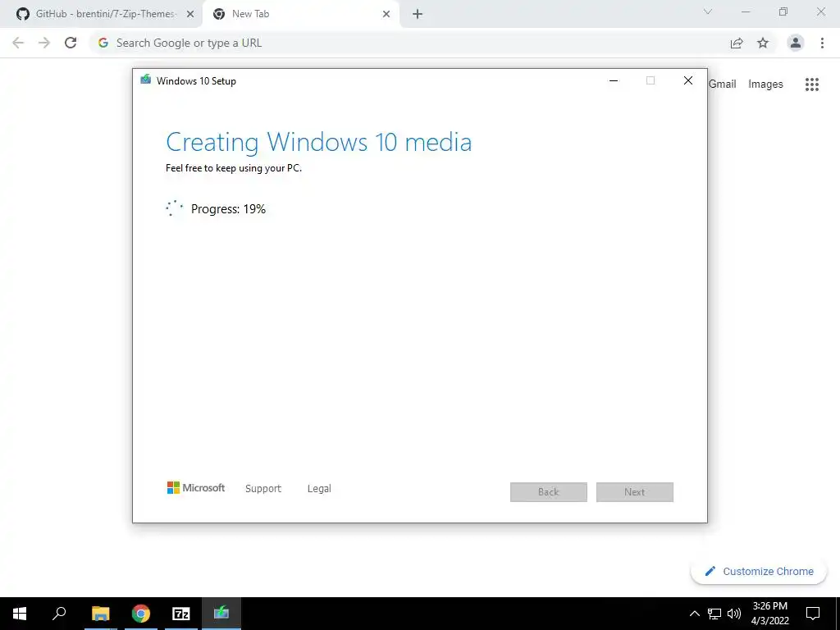Click the Chrome profile avatar icon
The width and height of the screenshot is (840, 630).
[796, 43]
